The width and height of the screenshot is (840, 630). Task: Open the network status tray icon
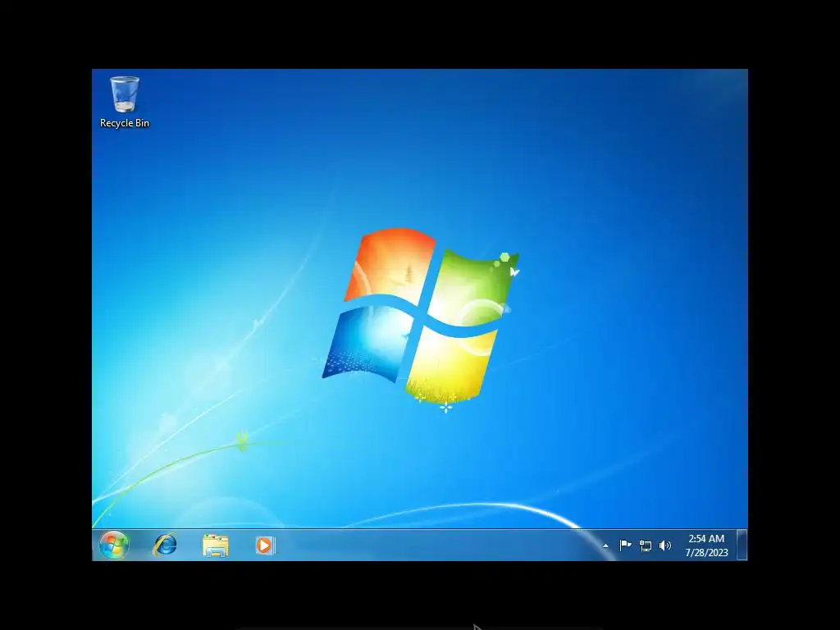coord(646,546)
